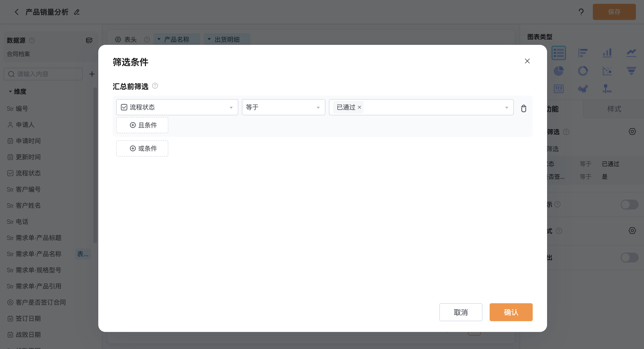644x349 pixels.
Task: Select the table chart type
Action: [559, 53]
